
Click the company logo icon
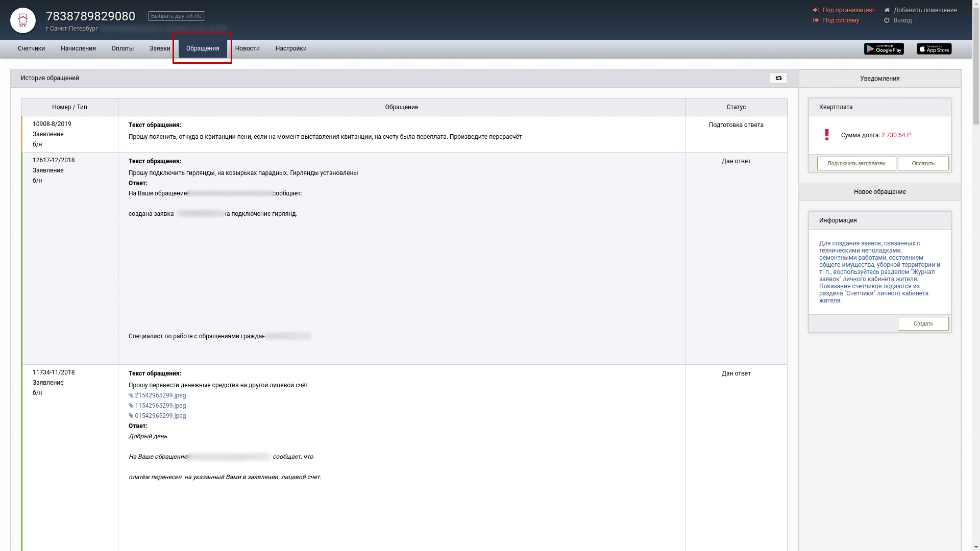pyautogui.click(x=23, y=20)
